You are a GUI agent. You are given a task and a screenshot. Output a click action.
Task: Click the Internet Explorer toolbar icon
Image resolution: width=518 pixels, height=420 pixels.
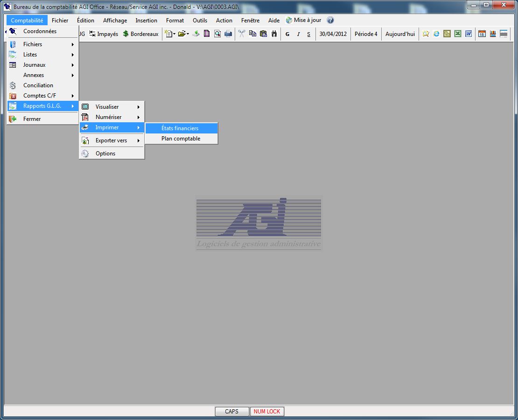pyautogui.click(x=436, y=34)
